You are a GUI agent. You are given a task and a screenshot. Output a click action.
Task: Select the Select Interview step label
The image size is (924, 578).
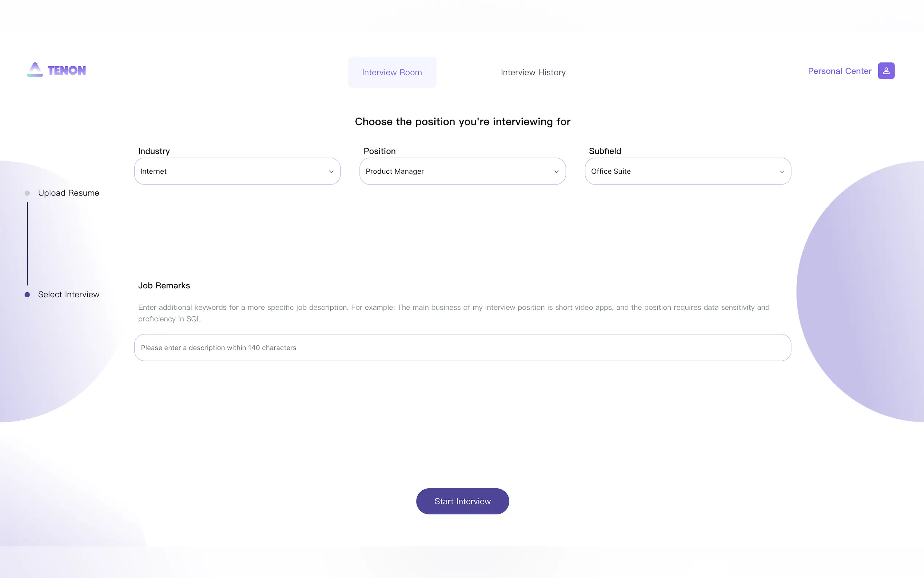pyautogui.click(x=69, y=294)
